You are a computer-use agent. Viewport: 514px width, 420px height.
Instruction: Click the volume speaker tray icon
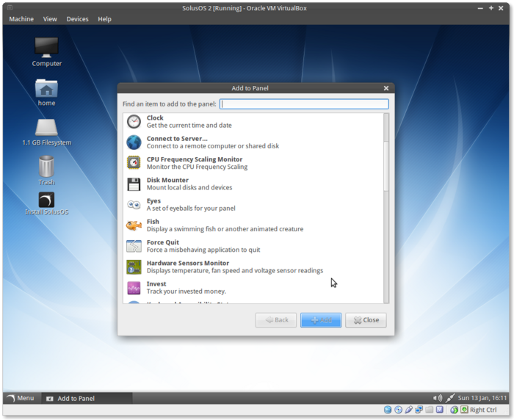pos(438,398)
